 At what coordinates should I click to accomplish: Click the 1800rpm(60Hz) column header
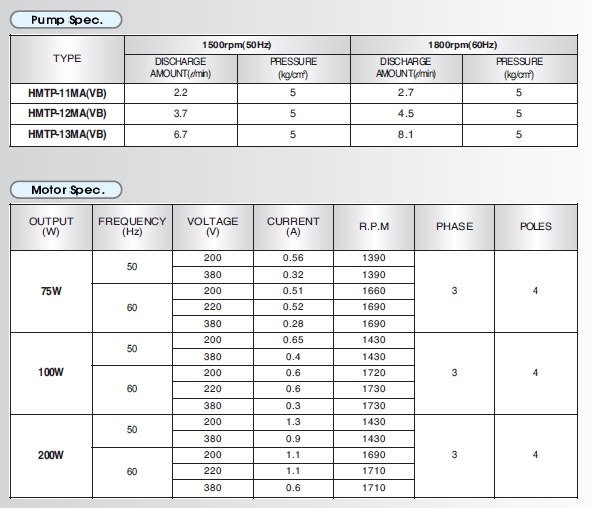[x=463, y=45]
